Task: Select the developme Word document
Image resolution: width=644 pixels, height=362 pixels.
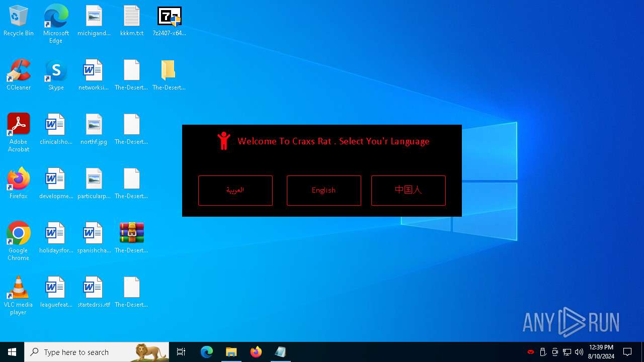Action: click(x=56, y=184)
